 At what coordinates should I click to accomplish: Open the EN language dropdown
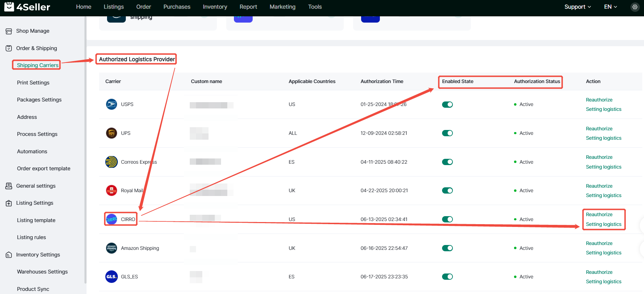[x=610, y=7]
